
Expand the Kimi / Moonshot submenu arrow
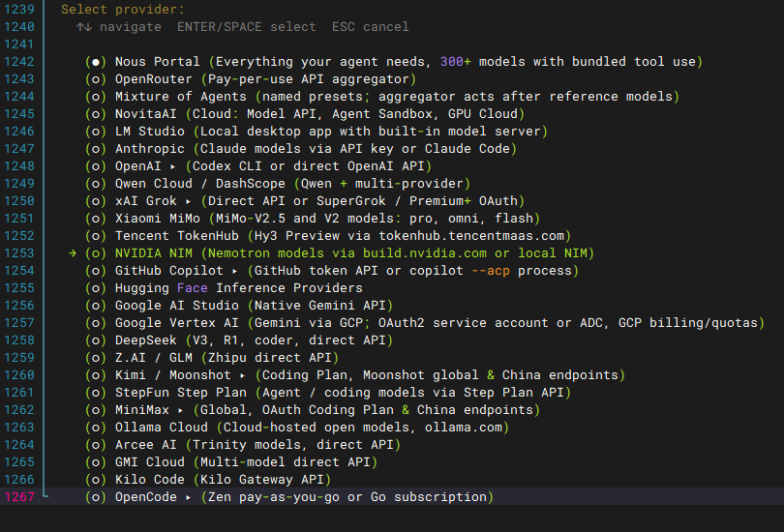[x=243, y=375]
